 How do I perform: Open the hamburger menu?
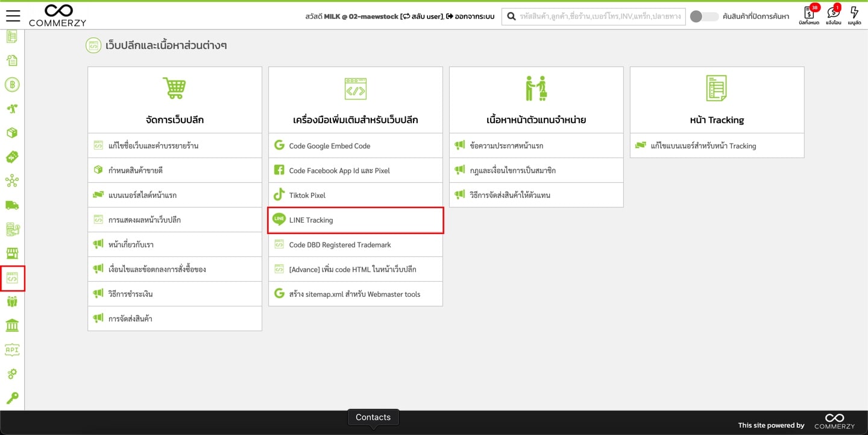(13, 16)
